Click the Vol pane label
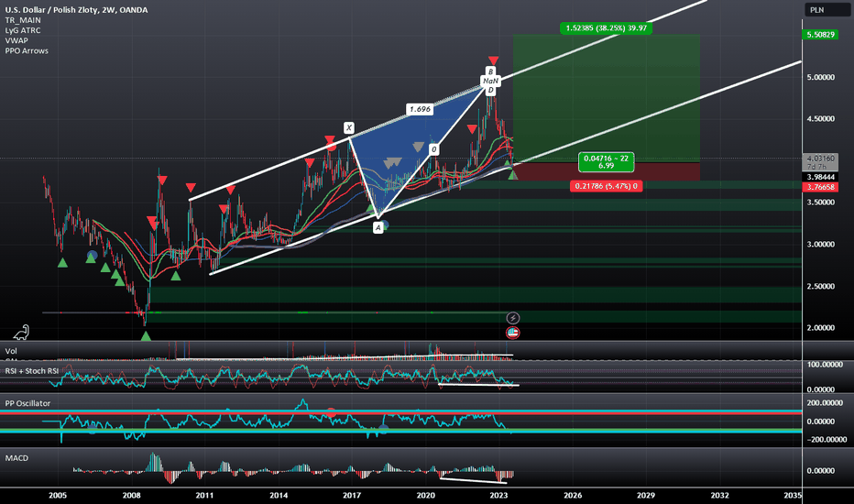The height and width of the screenshot is (504, 854). point(11,351)
